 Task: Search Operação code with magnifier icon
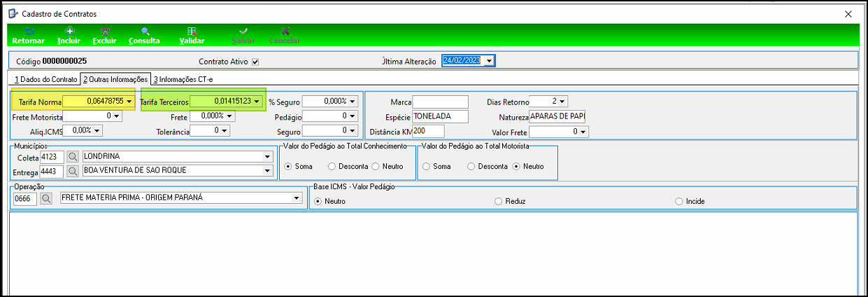[46, 199]
